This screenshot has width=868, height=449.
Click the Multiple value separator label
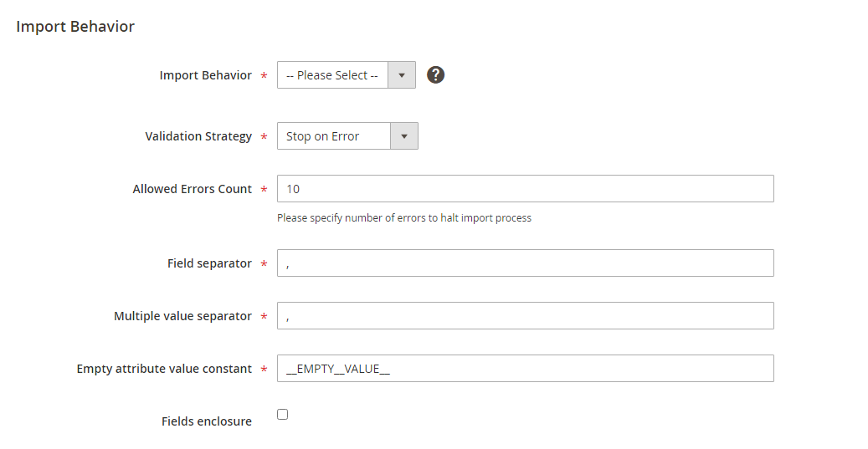(182, 316)
